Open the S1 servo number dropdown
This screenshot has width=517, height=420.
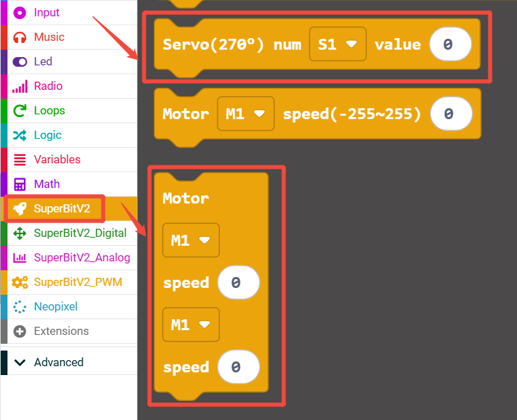tap(338, 44)
